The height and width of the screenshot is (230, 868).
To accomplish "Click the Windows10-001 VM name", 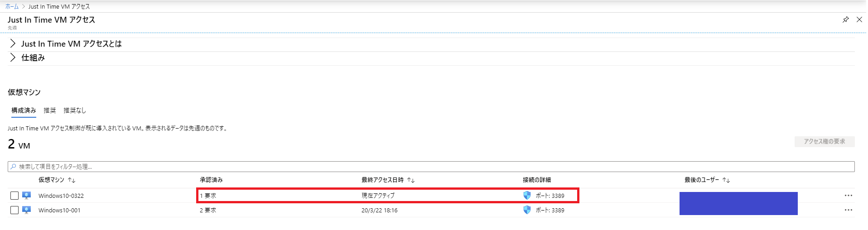I will [x=59, y=211].
